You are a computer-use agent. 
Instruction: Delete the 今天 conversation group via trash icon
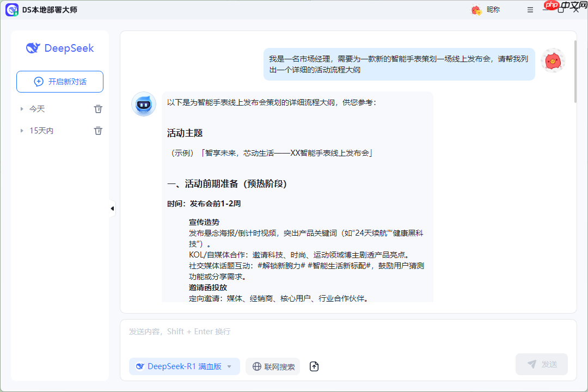pyautogui.click(x=98, y=108)
